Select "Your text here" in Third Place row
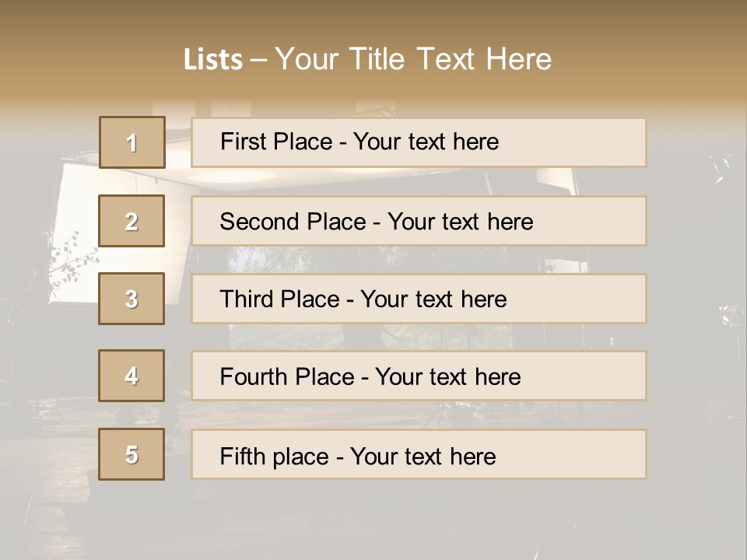The image size is (747, 560). point(433,299)
